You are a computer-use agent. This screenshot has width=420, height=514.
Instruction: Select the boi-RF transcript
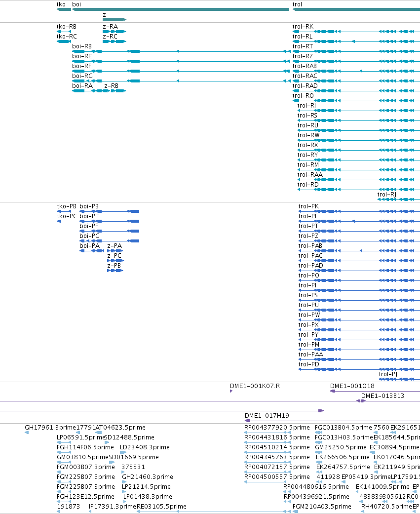coord(81,66)
